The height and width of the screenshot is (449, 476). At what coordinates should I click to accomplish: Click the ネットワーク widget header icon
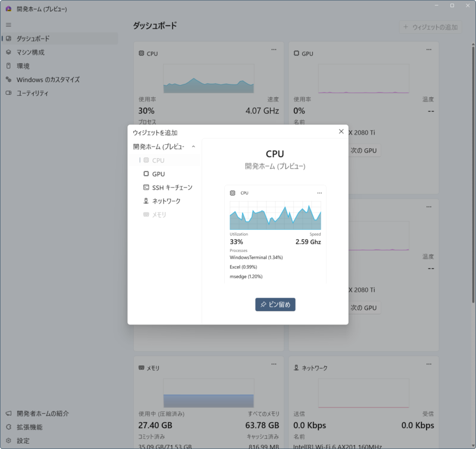[296, 368]
